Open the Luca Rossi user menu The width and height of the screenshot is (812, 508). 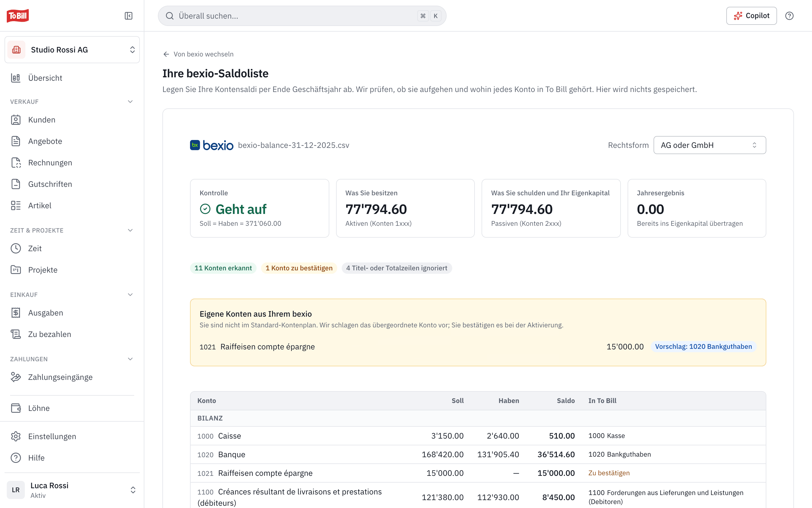[x=72, y=490]
